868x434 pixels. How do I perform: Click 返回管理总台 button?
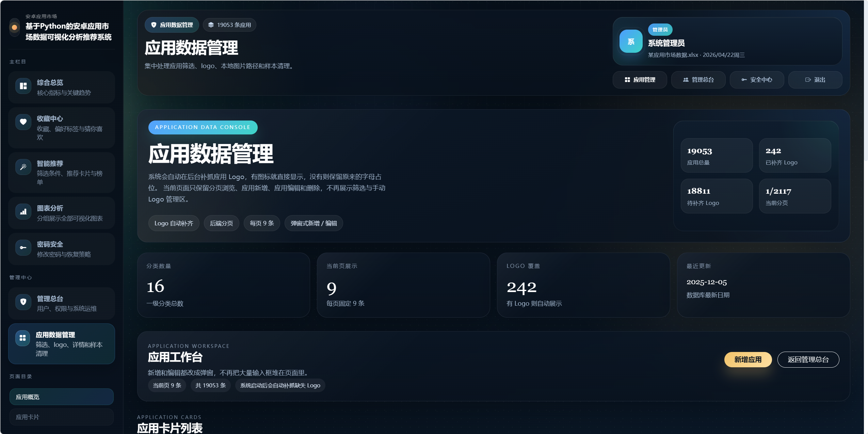coord(808,359)
